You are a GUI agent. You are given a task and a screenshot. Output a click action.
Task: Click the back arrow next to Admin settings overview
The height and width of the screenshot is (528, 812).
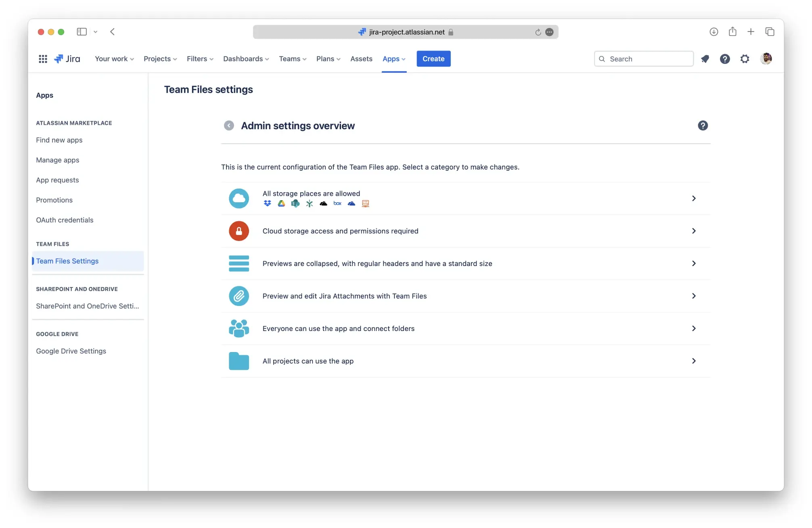229,126
